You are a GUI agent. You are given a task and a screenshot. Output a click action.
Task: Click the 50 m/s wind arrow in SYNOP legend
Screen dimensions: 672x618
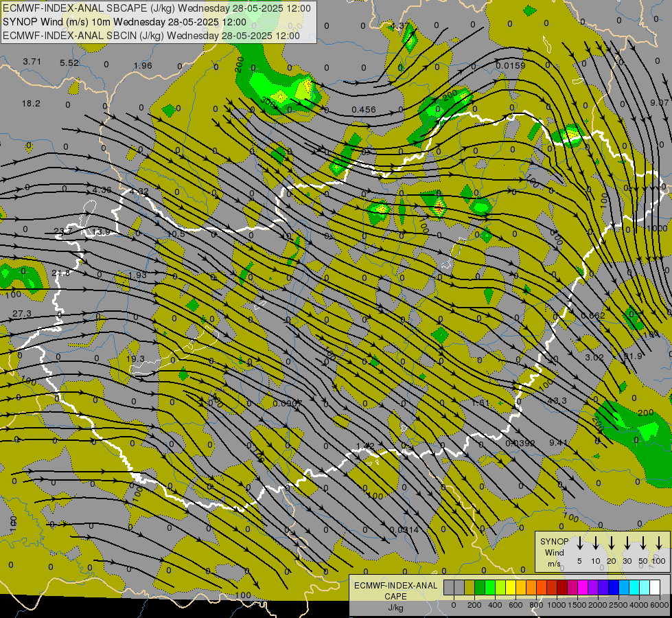pyautogui.click(x=643, y=543)
